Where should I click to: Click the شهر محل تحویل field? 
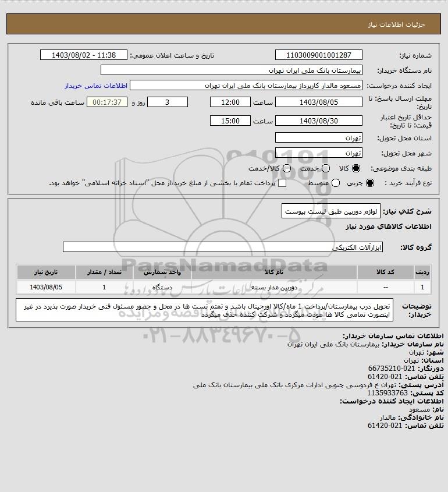coord(318,153)
